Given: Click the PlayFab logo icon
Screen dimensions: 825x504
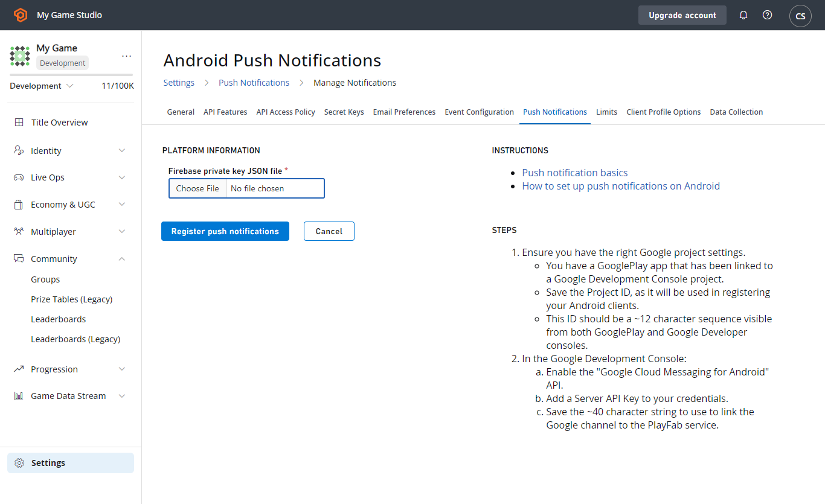Looking at the screenshot, I should click(x=21, y=15).
